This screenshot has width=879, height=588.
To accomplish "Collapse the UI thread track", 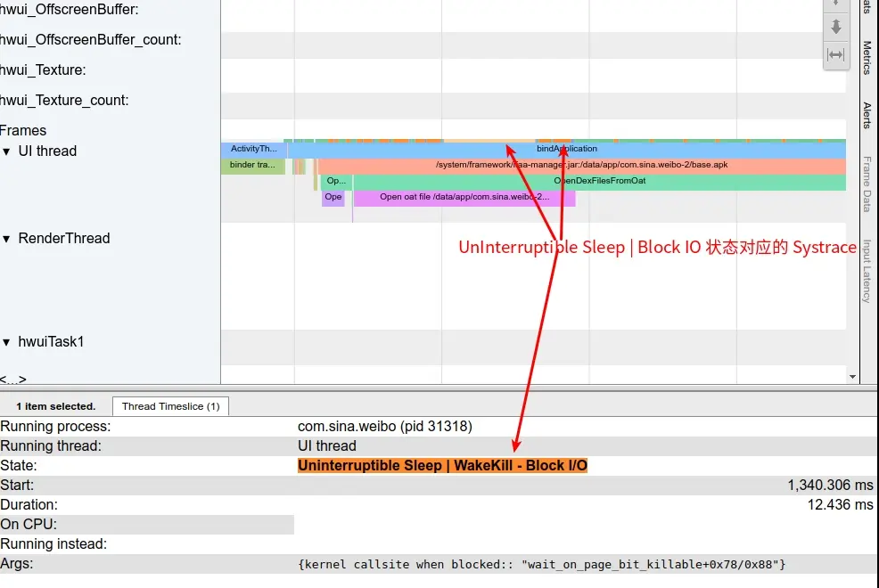I will click(x=8, y=151).
